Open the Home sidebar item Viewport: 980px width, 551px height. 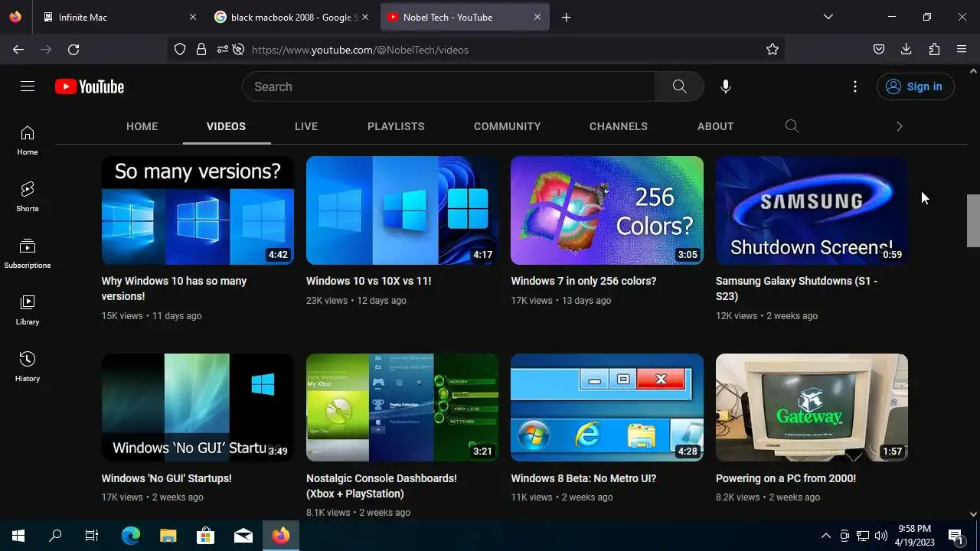28,141
